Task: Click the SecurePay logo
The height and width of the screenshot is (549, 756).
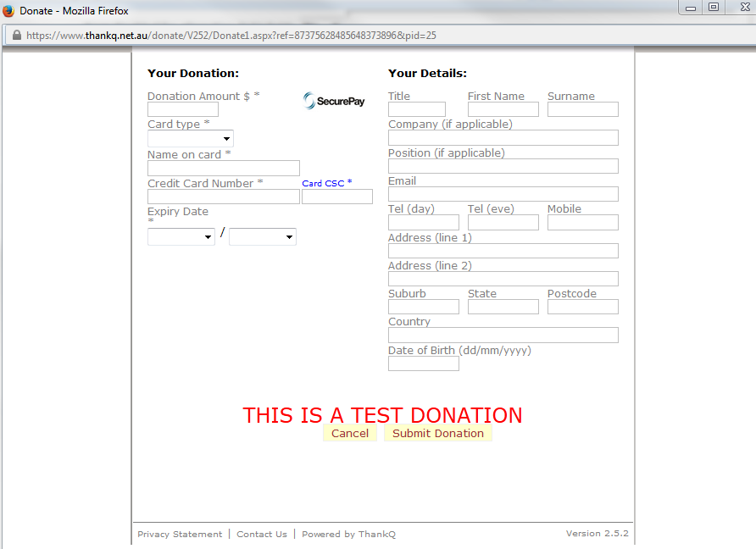Action: point(334,101)
